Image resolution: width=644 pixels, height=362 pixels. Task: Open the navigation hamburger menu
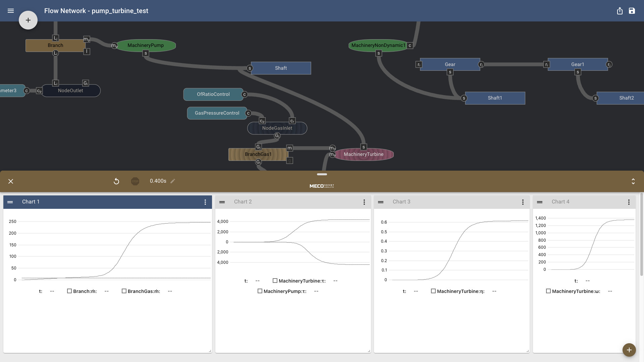click(x=11, y=11)
